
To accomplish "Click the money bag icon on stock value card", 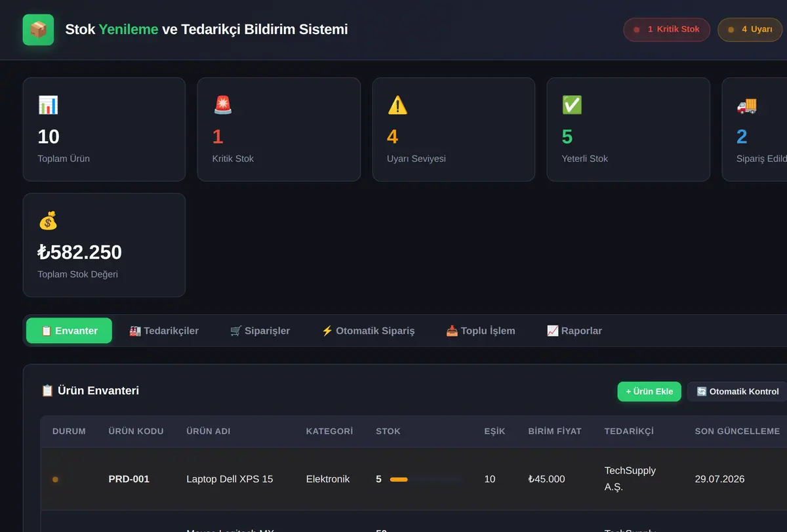I will click(x=48, y=220).
